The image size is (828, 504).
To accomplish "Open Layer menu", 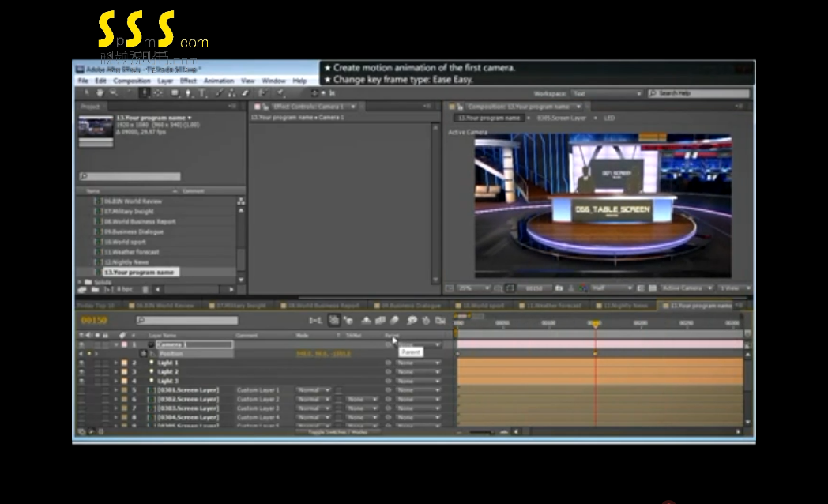I will (165, 81).
